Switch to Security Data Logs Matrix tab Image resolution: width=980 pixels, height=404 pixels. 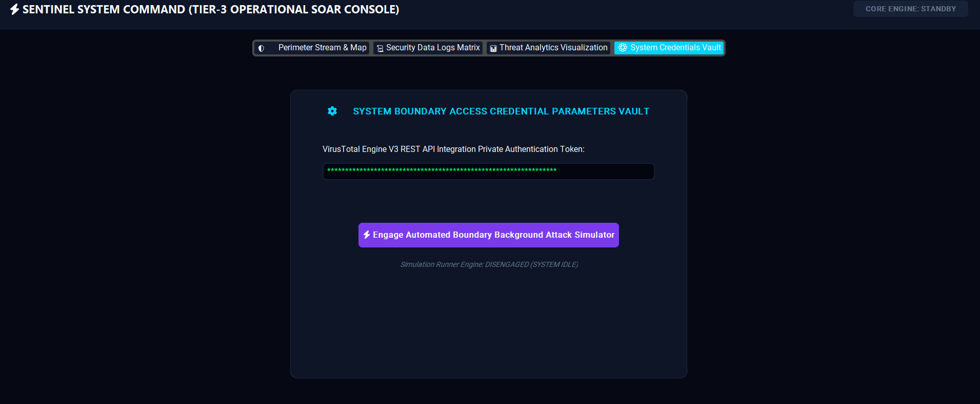pos(428,48)
